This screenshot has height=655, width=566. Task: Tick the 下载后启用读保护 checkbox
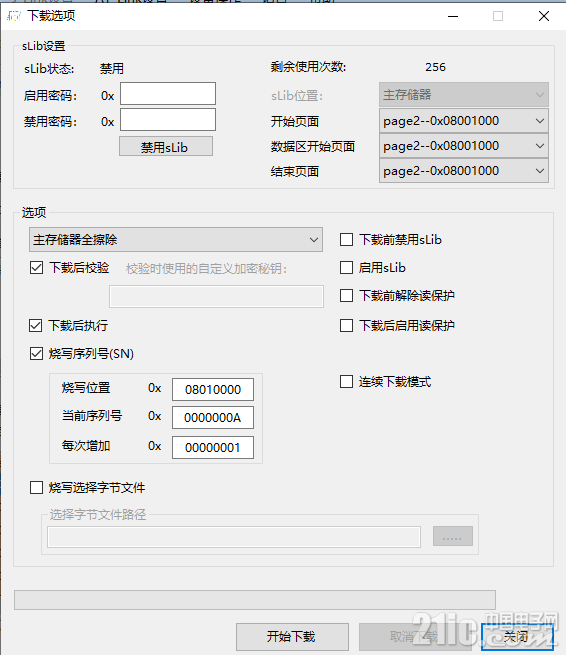point(346,325)
